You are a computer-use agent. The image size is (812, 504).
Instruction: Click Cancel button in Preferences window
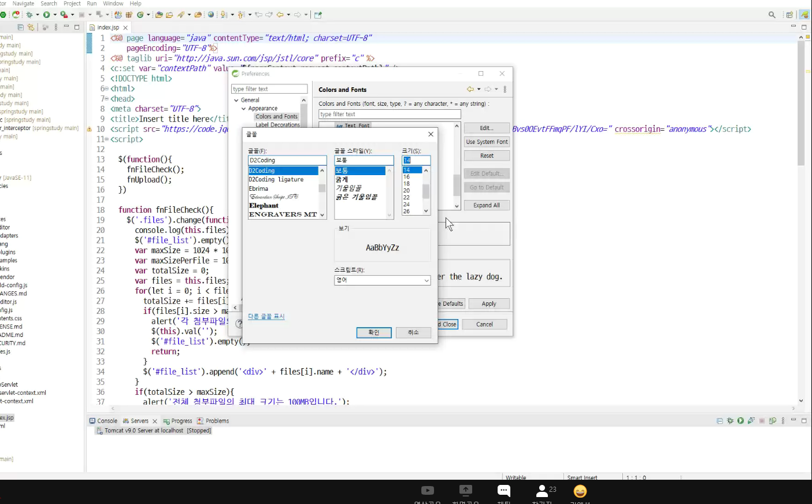(x=484, y=324)
